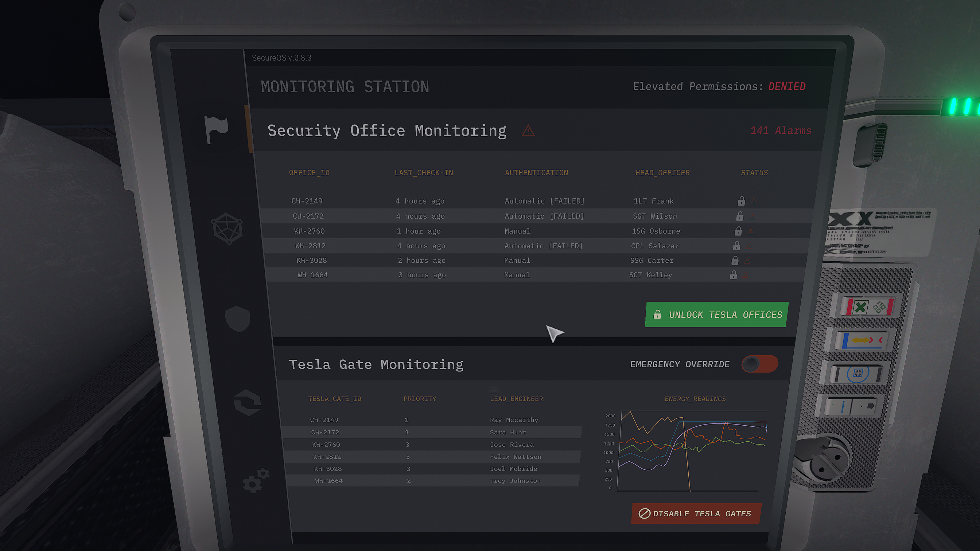980x551 pixels.
Task: Click the lock icon for CH-2149
Action: coord(741,201)
